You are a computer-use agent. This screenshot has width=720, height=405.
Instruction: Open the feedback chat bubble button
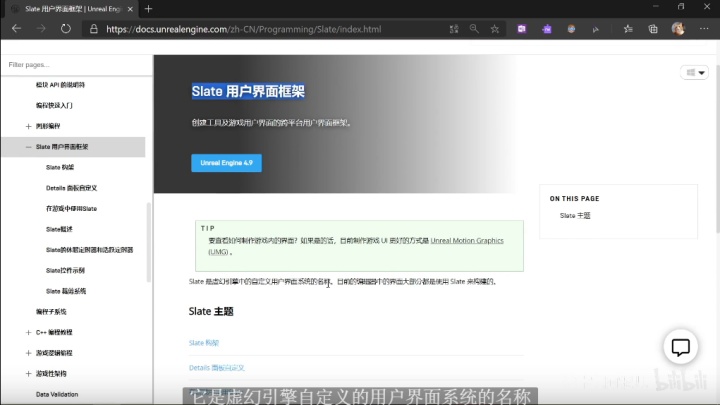[x=681, y=347]
